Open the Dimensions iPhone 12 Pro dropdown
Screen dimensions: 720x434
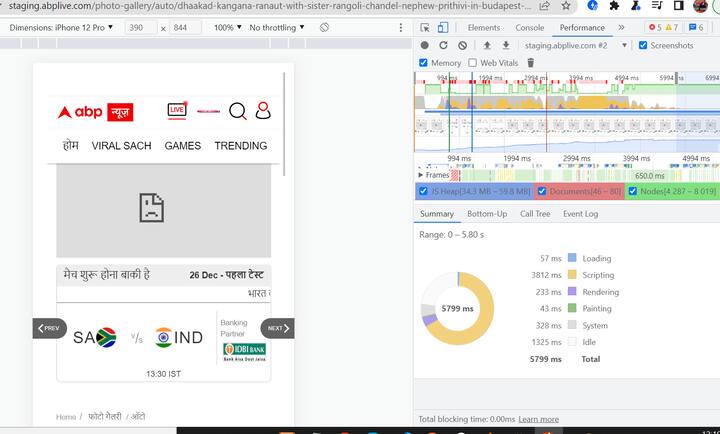[62, 28]
